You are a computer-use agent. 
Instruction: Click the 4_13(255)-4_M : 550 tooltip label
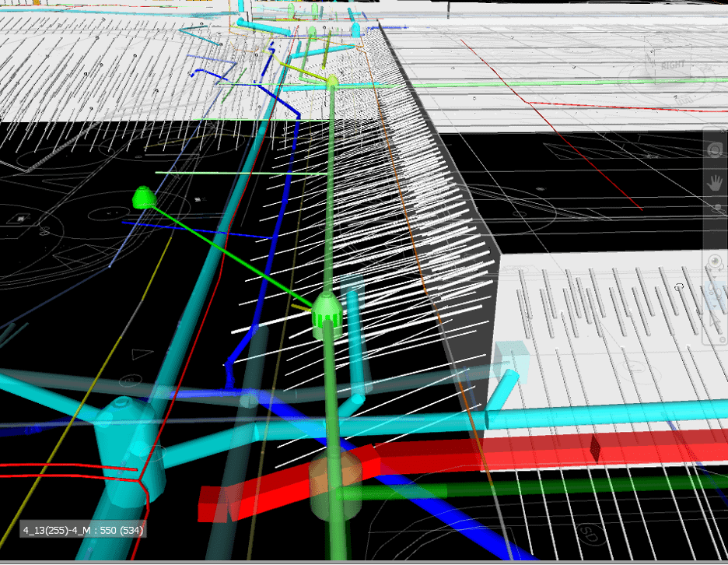click(82, 530)
